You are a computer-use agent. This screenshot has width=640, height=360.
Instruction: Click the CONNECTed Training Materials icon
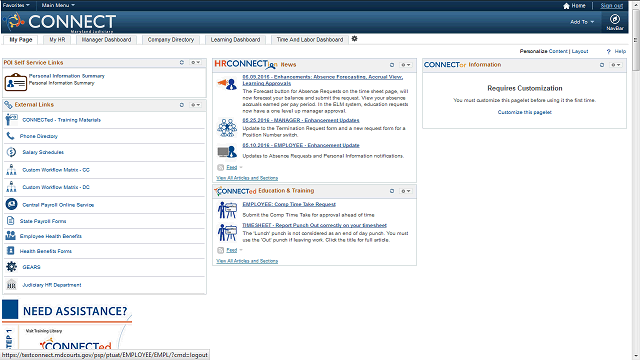[11, 120]
